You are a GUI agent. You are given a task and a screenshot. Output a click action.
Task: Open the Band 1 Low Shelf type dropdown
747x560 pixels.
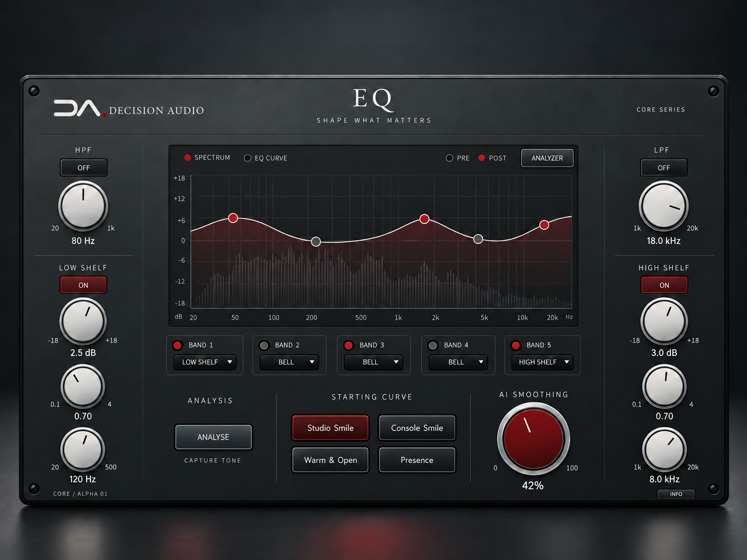(x=205, y=362)
